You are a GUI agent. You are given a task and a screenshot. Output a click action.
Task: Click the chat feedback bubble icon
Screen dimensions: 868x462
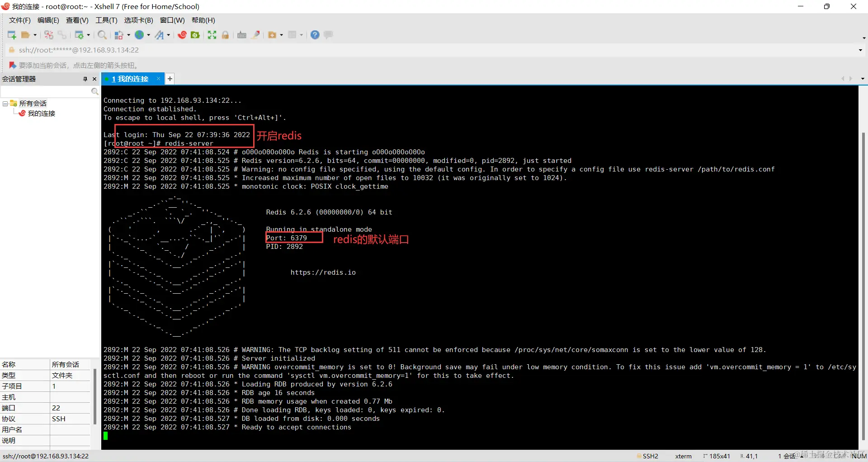click(329, 35)
